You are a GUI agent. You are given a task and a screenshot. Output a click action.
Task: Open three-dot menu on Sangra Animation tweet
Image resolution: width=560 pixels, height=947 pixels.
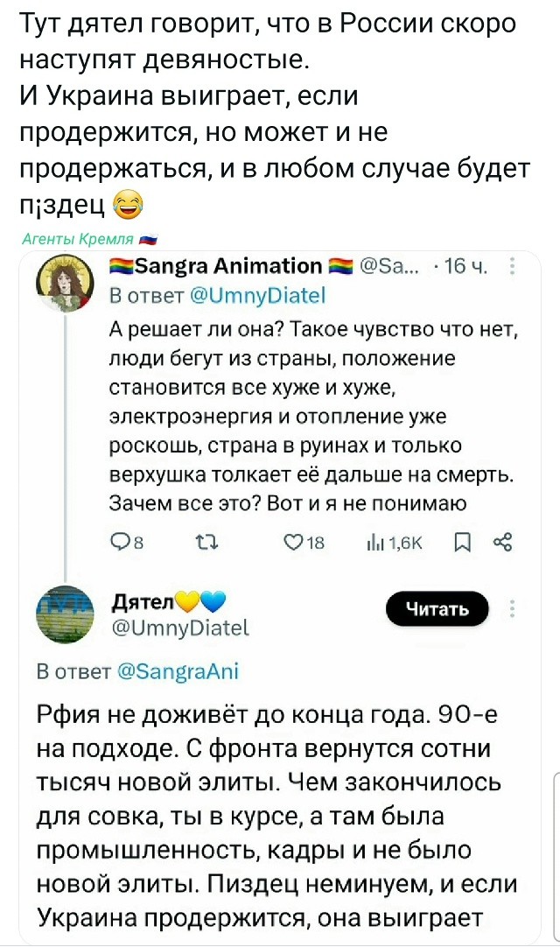coord(511,268)
